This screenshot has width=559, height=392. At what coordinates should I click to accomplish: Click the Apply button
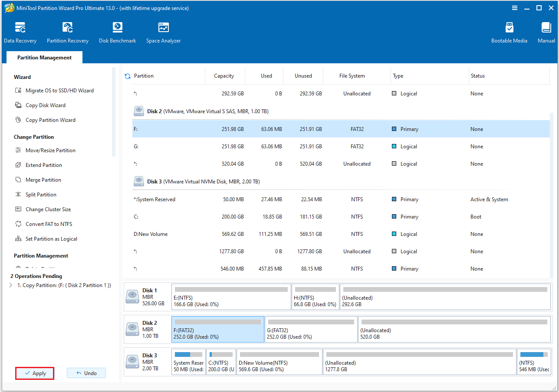click(x=34, y=373)
